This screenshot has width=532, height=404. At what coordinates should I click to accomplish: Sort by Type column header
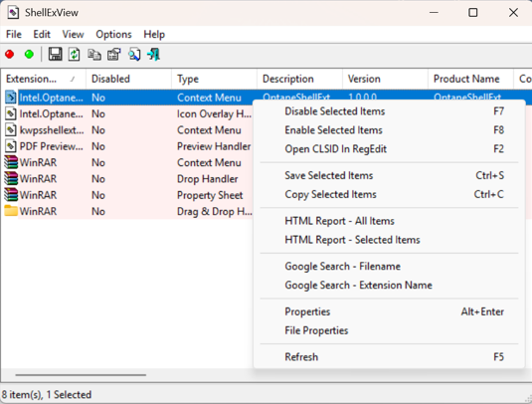(x=214, y=79)
